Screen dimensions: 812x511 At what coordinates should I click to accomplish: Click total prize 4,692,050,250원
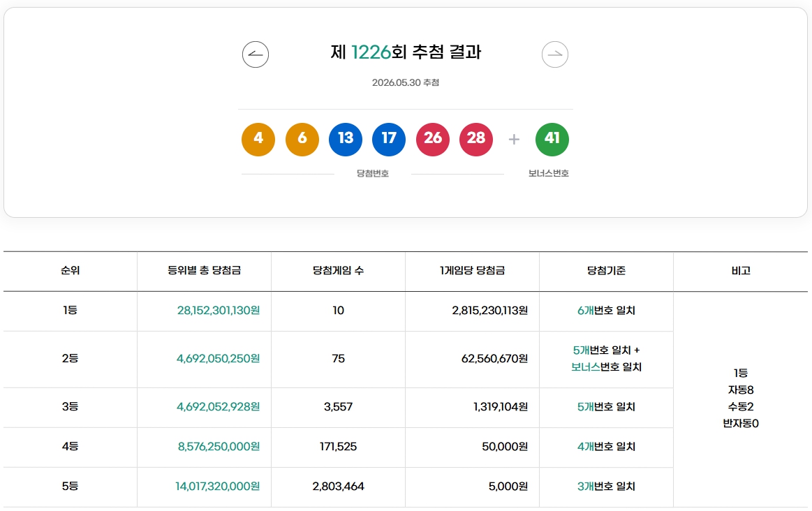pyautogui.click(x=218, y=358)
